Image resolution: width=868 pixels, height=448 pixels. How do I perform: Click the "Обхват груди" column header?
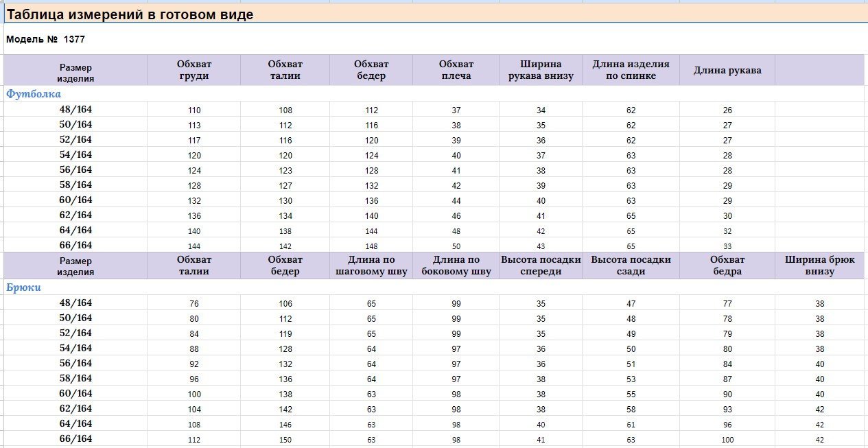click(193, 70)
